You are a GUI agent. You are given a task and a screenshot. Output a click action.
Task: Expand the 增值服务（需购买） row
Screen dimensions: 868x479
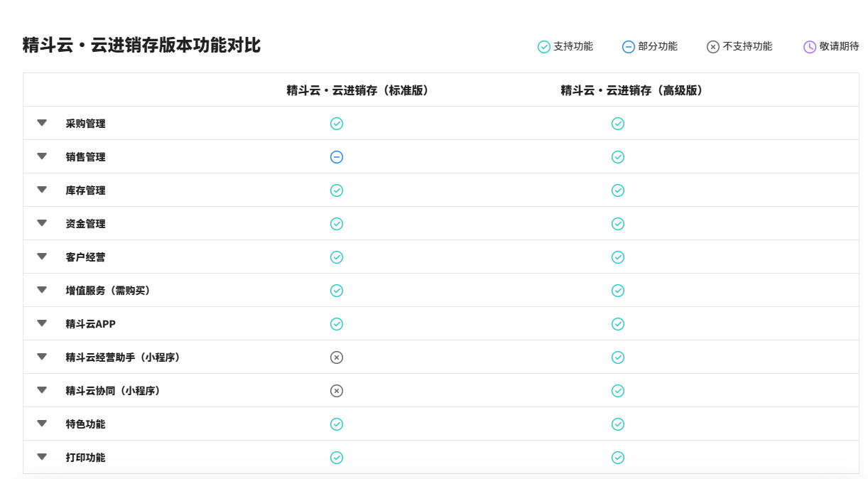(41, 290)
